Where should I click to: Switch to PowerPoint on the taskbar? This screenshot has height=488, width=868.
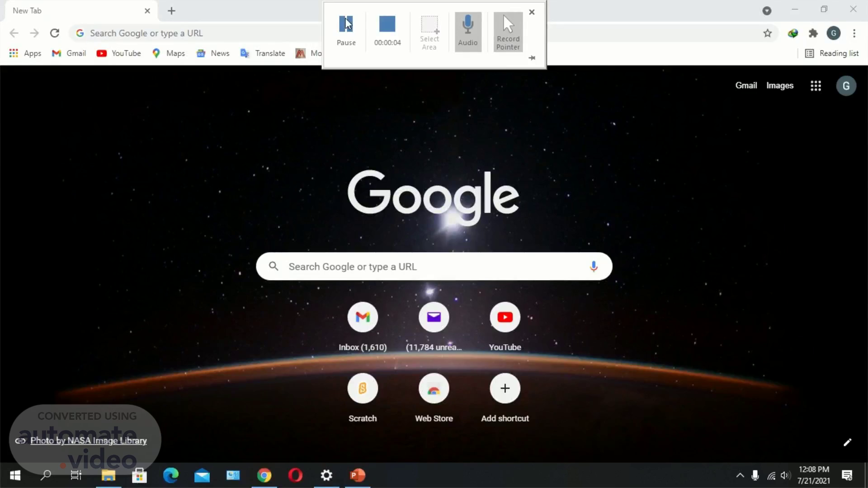coord(358,475)
